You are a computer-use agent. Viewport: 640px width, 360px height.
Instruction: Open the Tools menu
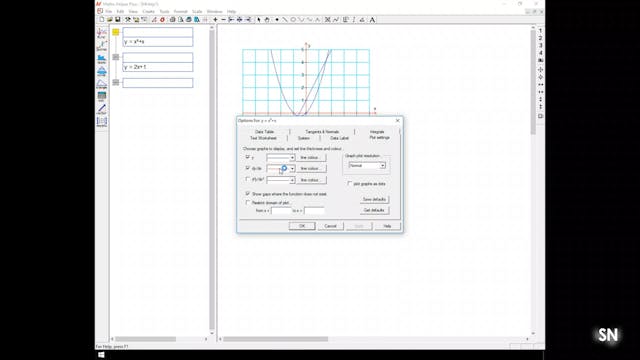pyautogui.click(x=164, y=11)
